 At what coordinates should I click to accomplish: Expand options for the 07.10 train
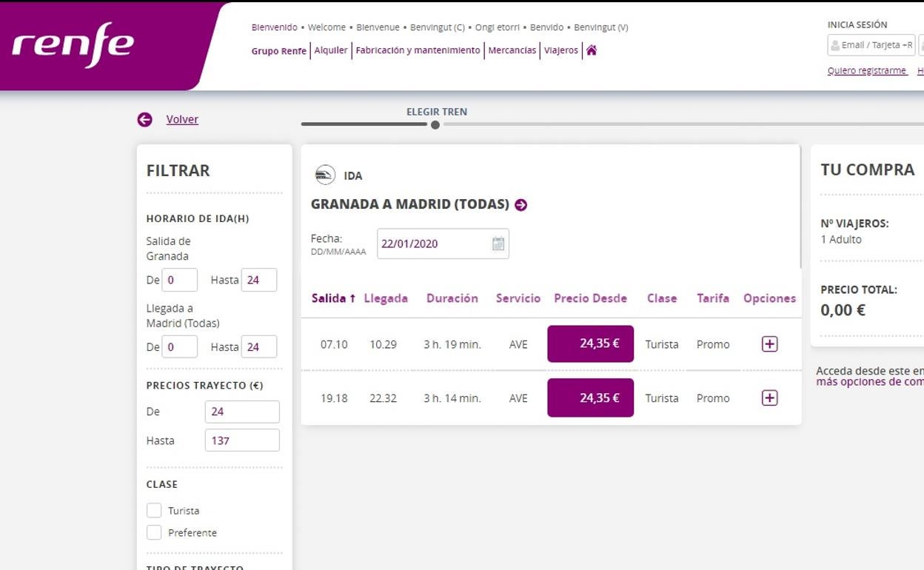(x=769, y=344)
